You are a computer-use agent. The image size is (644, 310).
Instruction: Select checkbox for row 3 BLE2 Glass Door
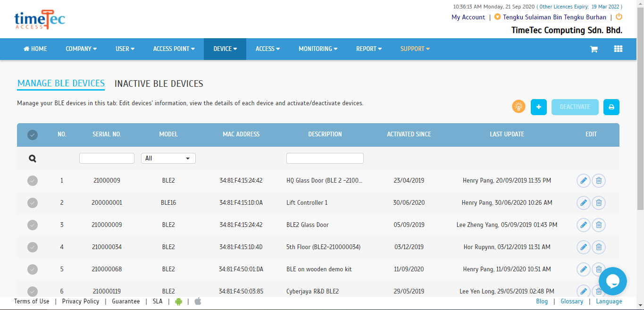32,225
